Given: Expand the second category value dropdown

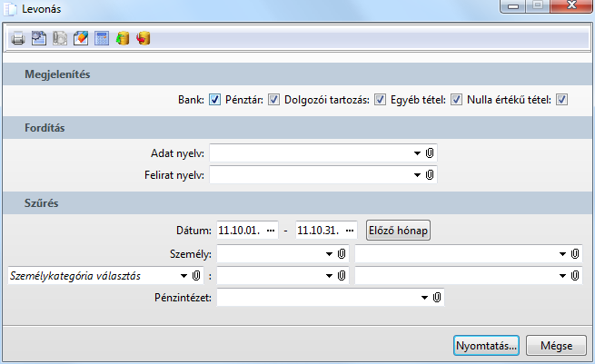Looking at the screenshot, I should click(x=562, y=276).
